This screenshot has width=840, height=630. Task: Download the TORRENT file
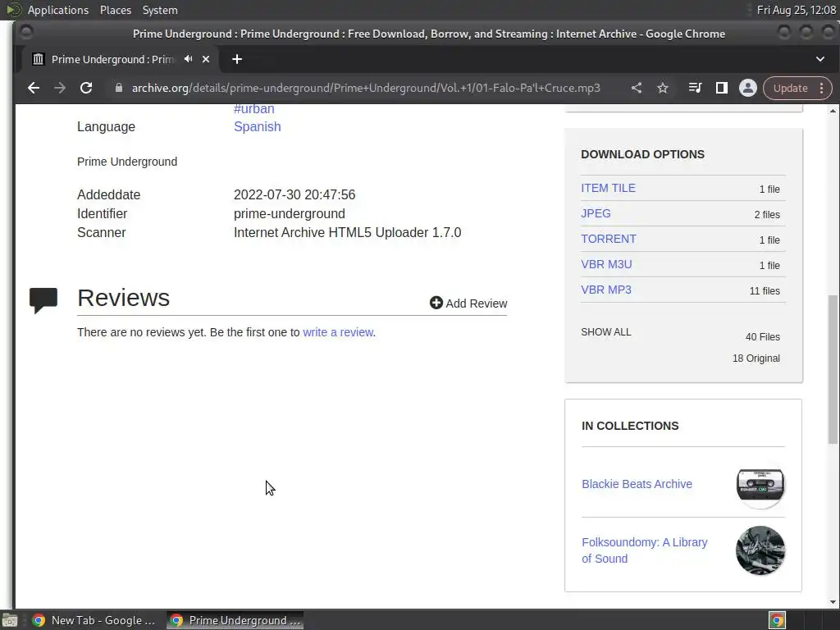coord(609,239)
